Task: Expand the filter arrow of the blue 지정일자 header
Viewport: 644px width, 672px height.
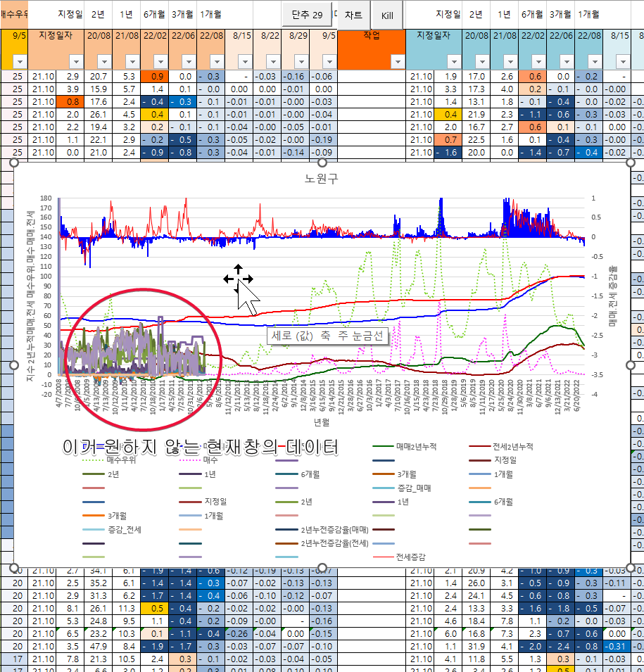Action: [454, 62]
